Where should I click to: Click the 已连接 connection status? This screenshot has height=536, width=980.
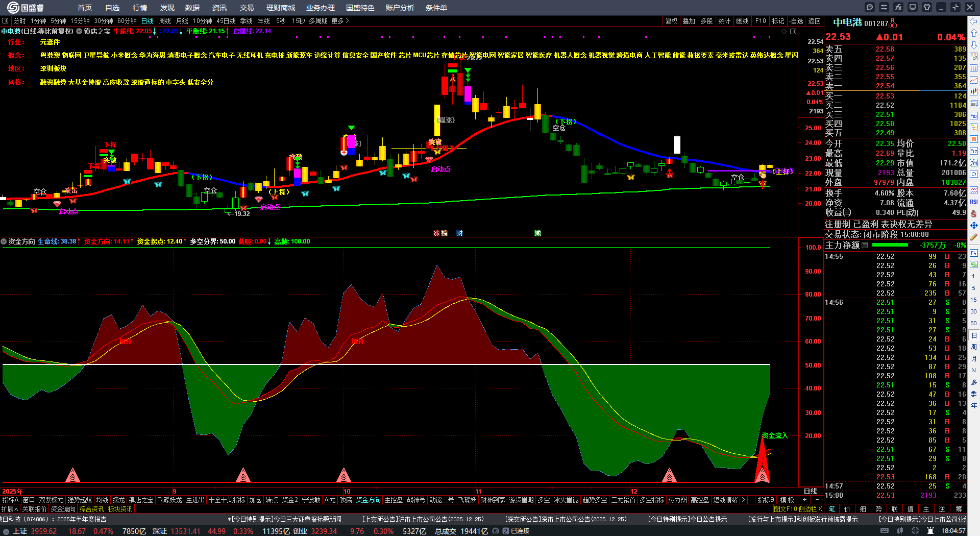point(520,531)
